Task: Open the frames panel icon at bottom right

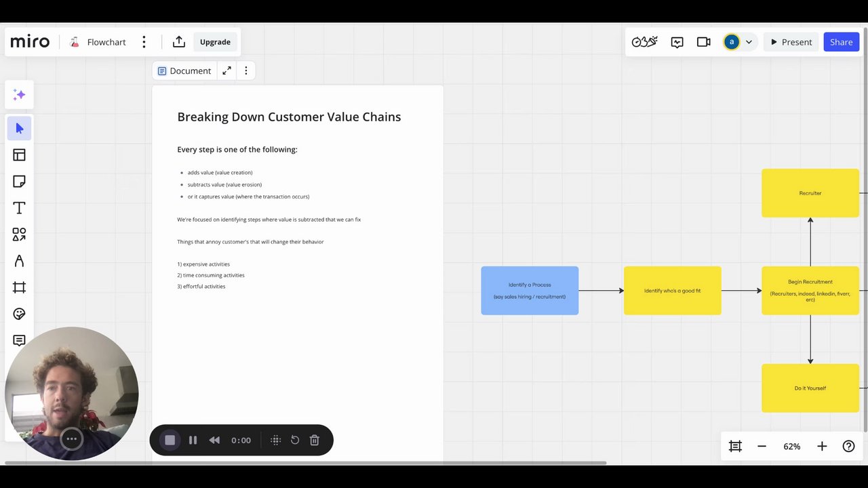Action: click(735, 446)
